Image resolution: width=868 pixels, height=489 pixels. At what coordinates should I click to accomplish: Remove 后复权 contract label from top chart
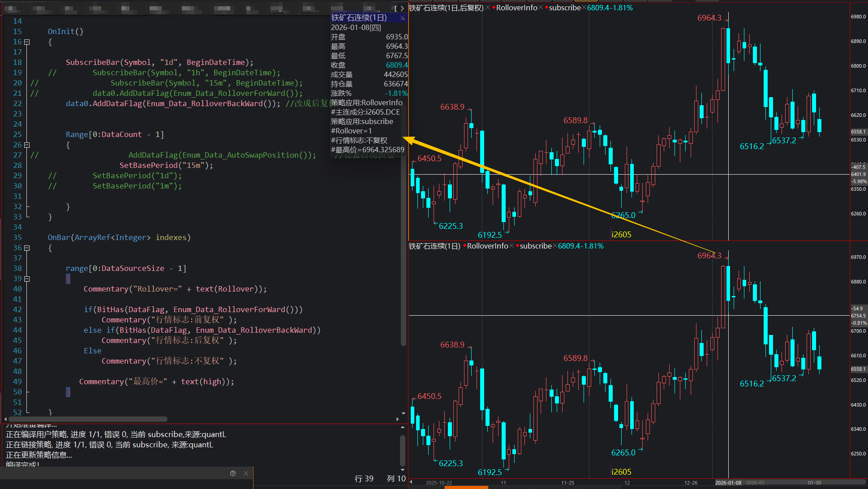(488, 8)
